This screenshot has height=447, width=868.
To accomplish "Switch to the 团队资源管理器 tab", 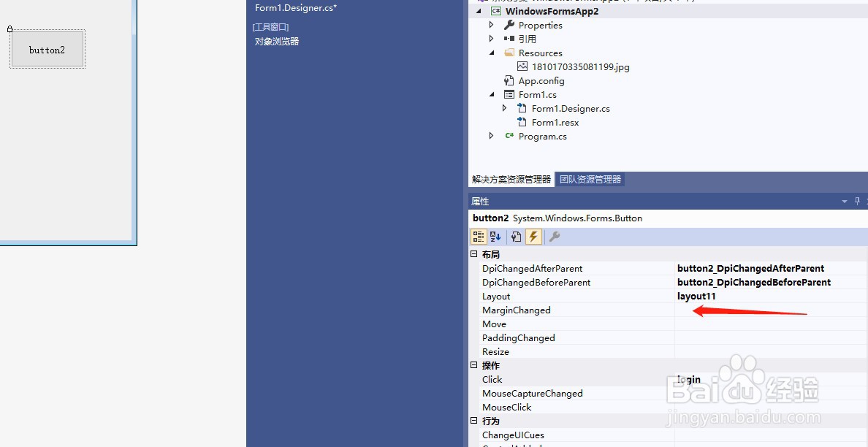I will (589, 179).
